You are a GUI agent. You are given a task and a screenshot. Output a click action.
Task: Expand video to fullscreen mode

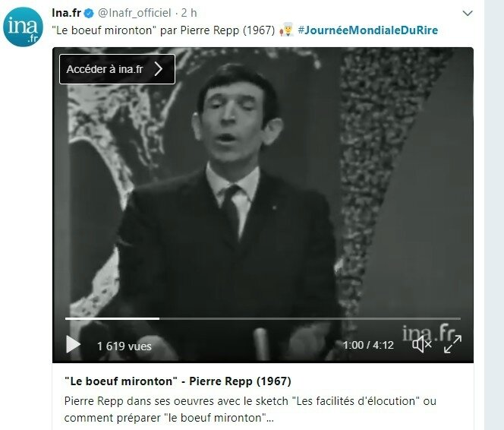pyautogui.click(x=452, y=344)
